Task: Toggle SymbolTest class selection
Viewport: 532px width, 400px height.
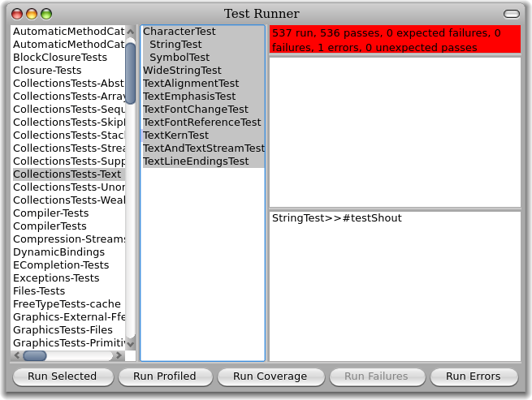Action: (x=179, y=58)
